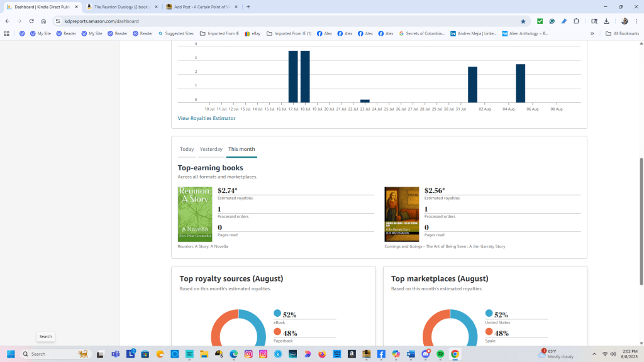
Task: Click the green checkmark extension icon
Action: [x=540, y=21]
